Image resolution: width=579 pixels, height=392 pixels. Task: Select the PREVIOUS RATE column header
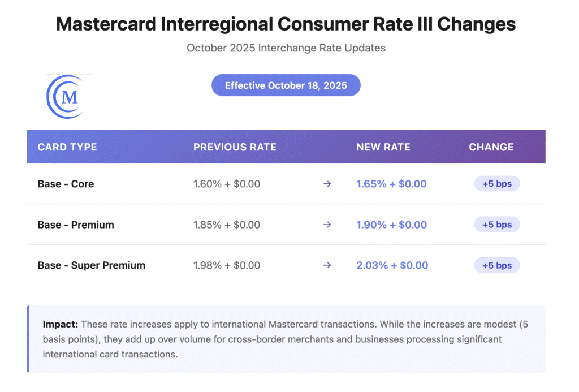tap(235, 147)
